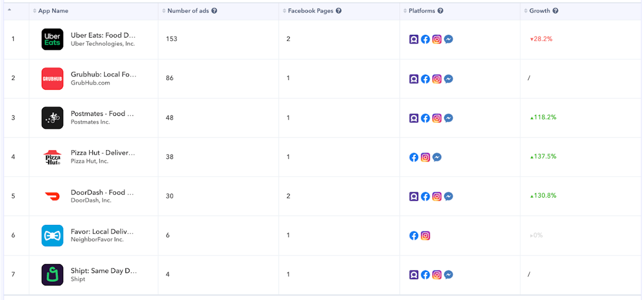
Task: Click the Uber Eats app logo
Action: pyautogui.click(x=52, y=39)
